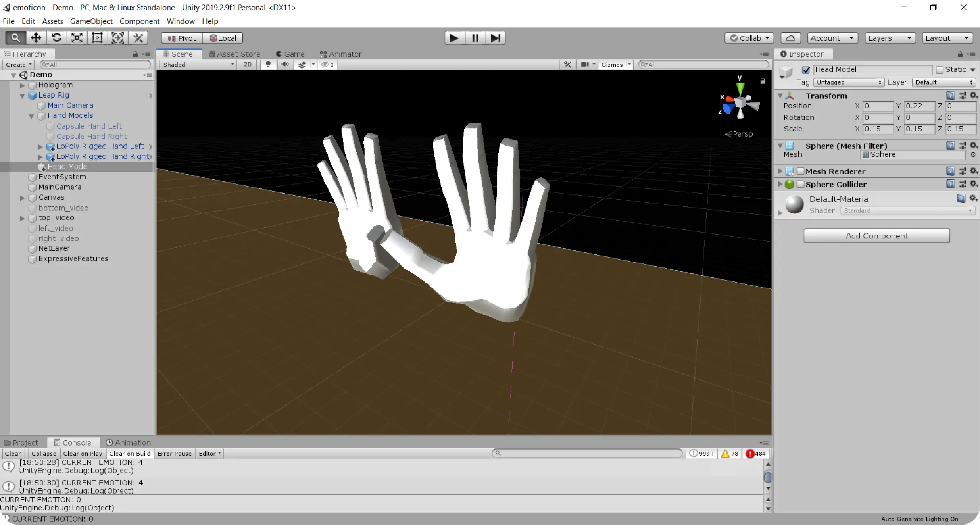
Task: Click the Step frame button
Action: click(495, 38)
